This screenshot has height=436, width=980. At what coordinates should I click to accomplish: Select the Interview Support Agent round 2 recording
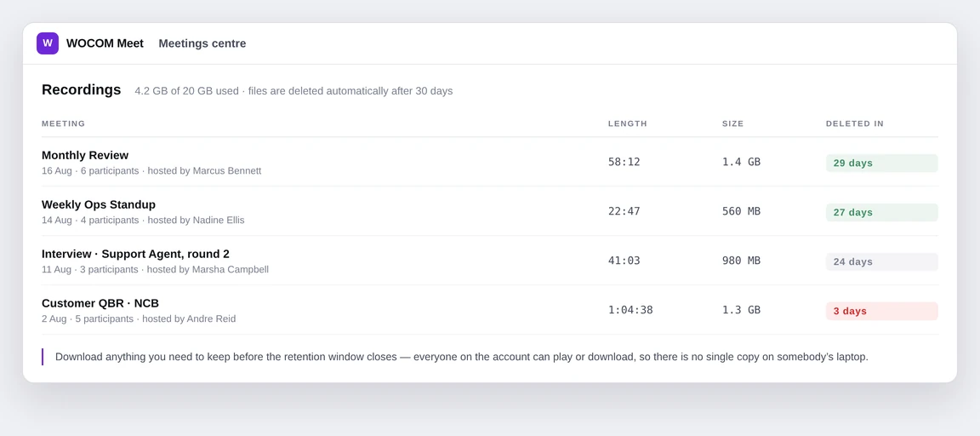point(489,261)
